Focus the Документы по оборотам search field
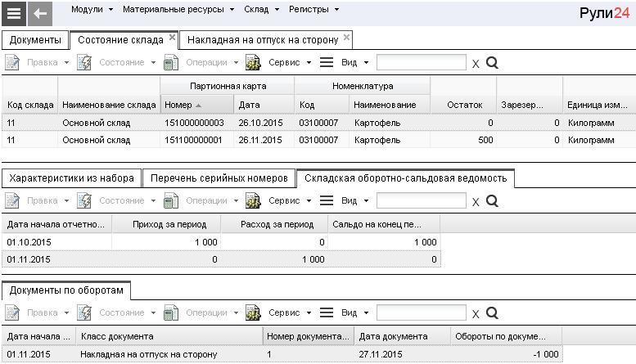Viewport: 636px width, 364px height. tap(422, 313)
